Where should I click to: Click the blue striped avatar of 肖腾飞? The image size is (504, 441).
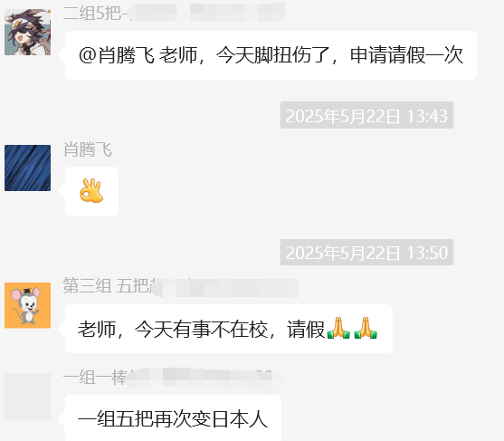click(28, 168)
